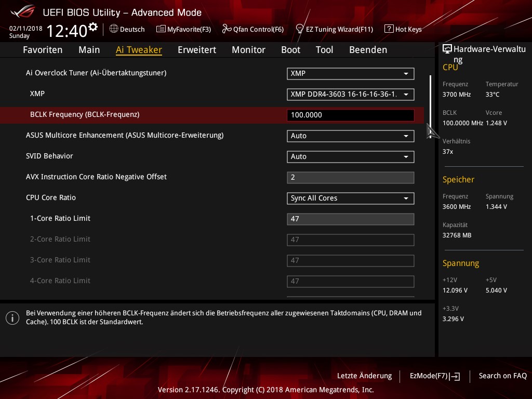Select BCLK Frequency (BCLK-Frequenz) row label
The height and width of the screenshot is (399, 532).
click(85, 115)
